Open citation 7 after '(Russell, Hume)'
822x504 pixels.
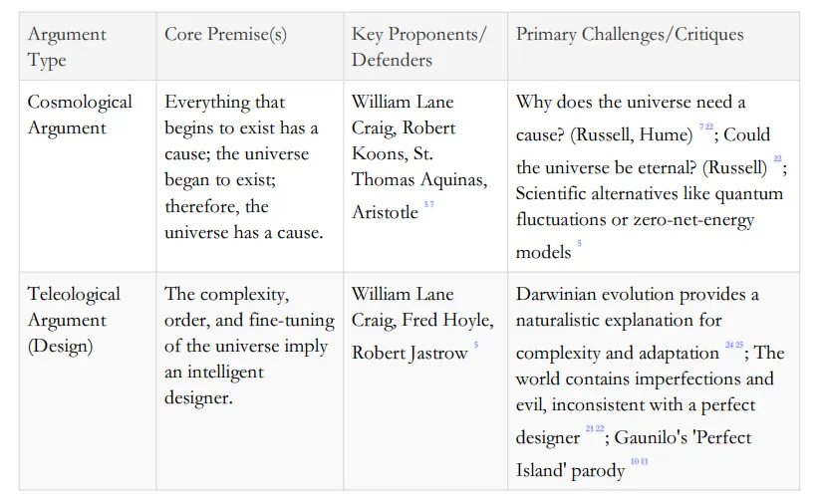click(701, 128)
